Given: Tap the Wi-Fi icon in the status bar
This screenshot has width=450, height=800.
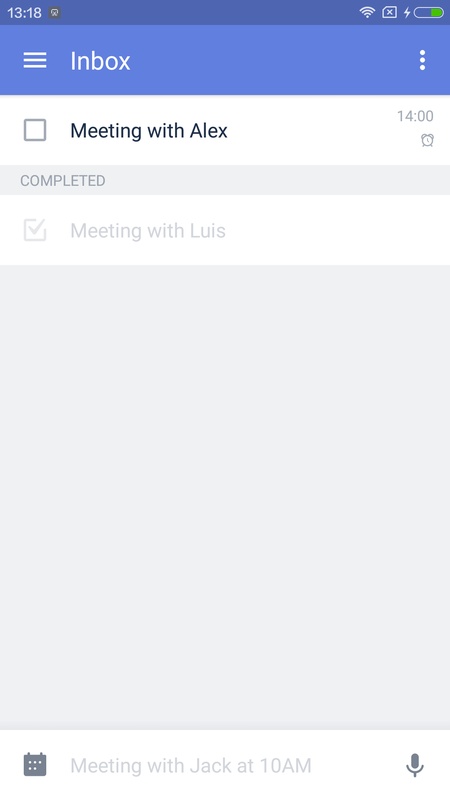Looking at the screenshot, I should coord(367,12).
